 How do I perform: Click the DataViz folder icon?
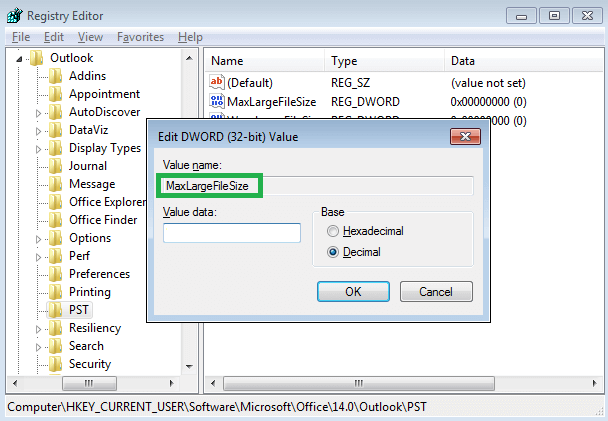[x=55, y=130]
